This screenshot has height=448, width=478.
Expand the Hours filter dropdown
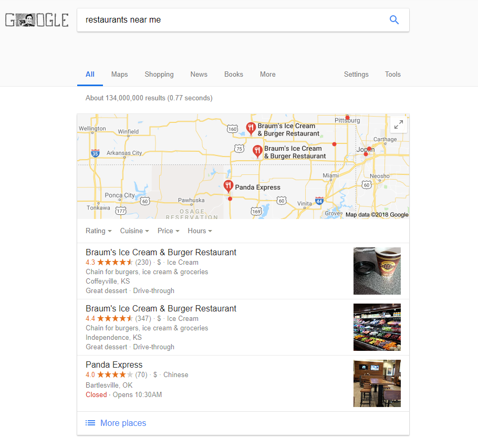(x=200, y=231)
